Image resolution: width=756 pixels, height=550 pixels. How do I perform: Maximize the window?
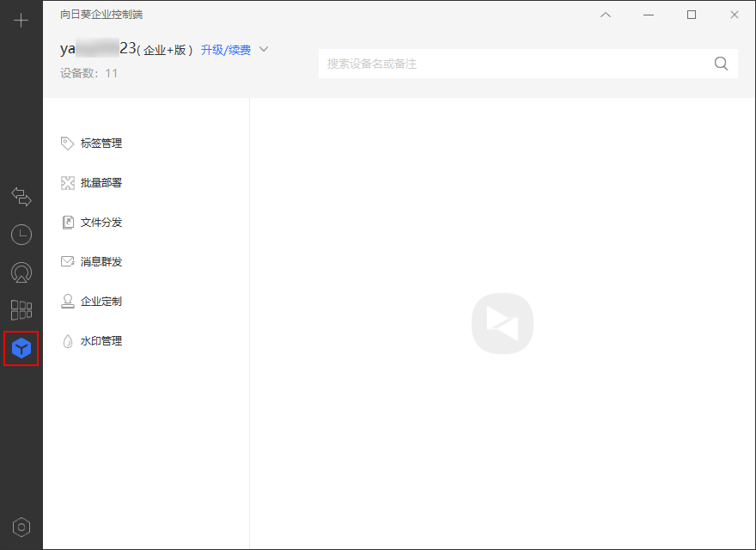coord(692,15)
